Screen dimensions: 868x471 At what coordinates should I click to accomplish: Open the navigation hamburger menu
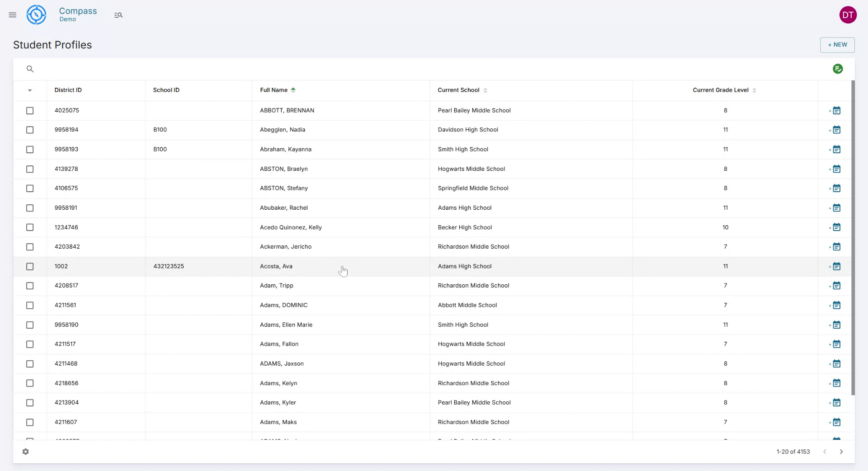(x=12, y=14)
